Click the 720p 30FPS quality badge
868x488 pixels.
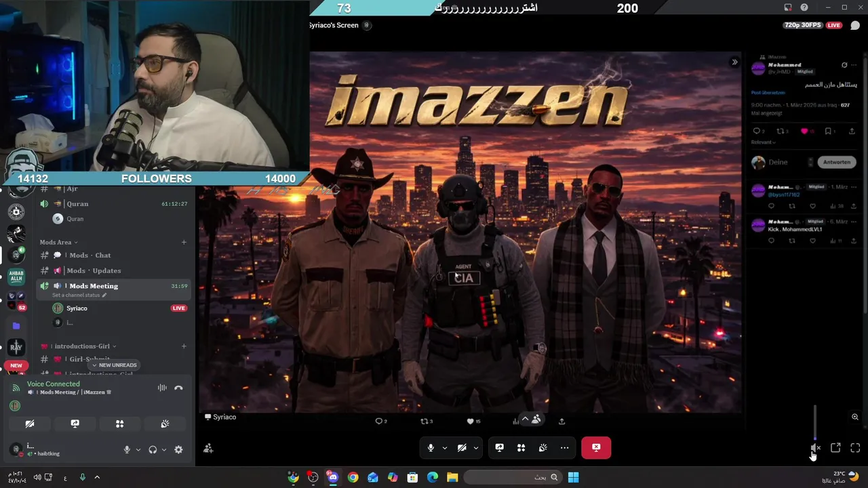tap(803, 25)
